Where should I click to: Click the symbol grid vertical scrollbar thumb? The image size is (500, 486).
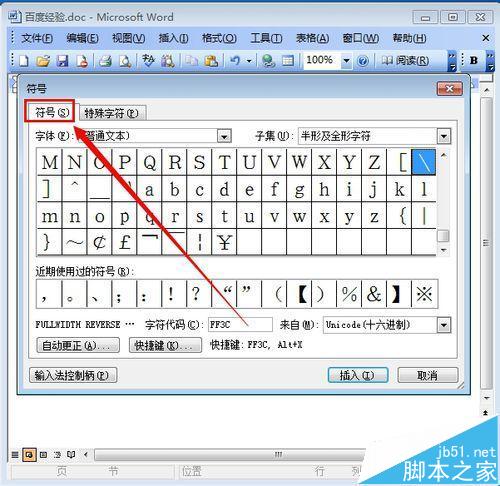coord(443,236)
